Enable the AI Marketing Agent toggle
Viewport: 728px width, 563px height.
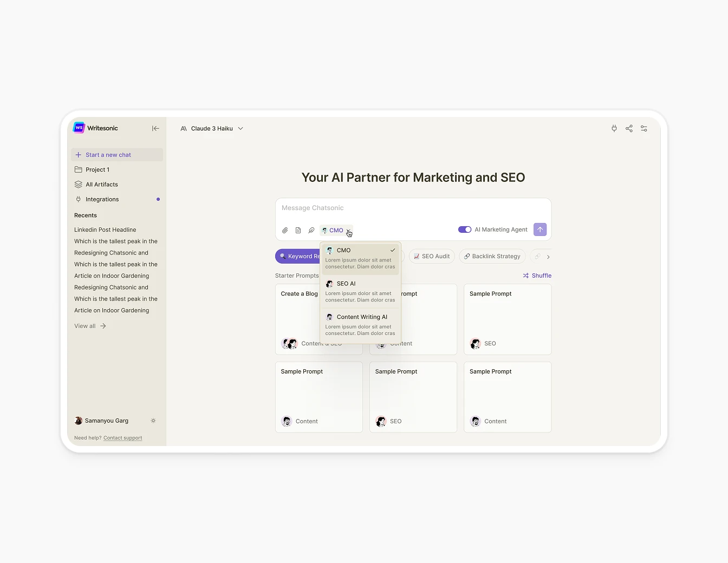tap(465, 229)
